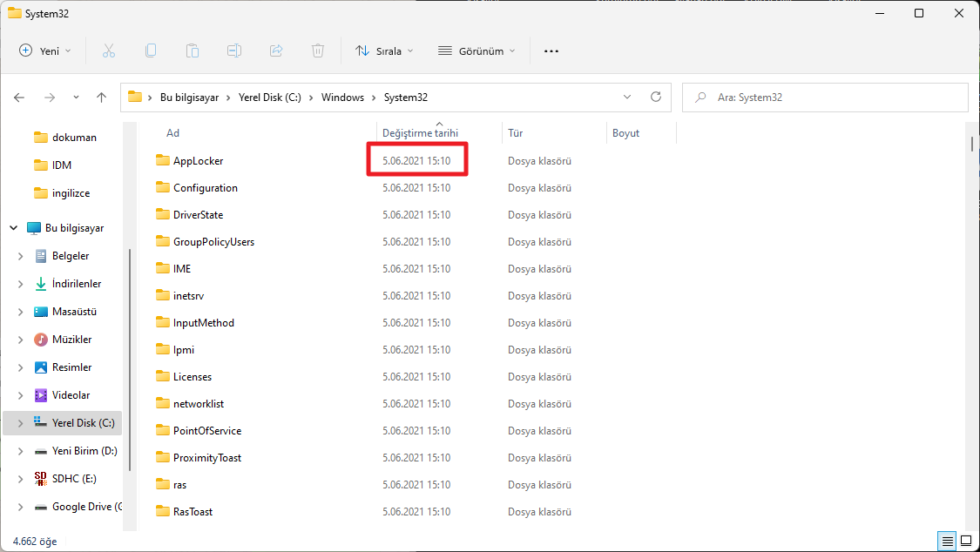The image size is (980, 552).
Task: Click the Share icon in toolbar
Action: 276,51
